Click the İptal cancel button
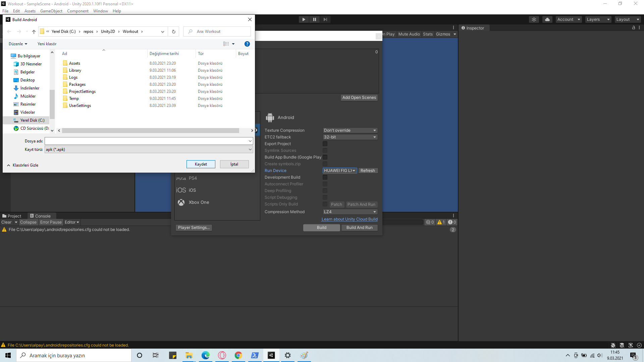Image resolution: width=644 pixels, height=362 pixels. click(234, 164)
